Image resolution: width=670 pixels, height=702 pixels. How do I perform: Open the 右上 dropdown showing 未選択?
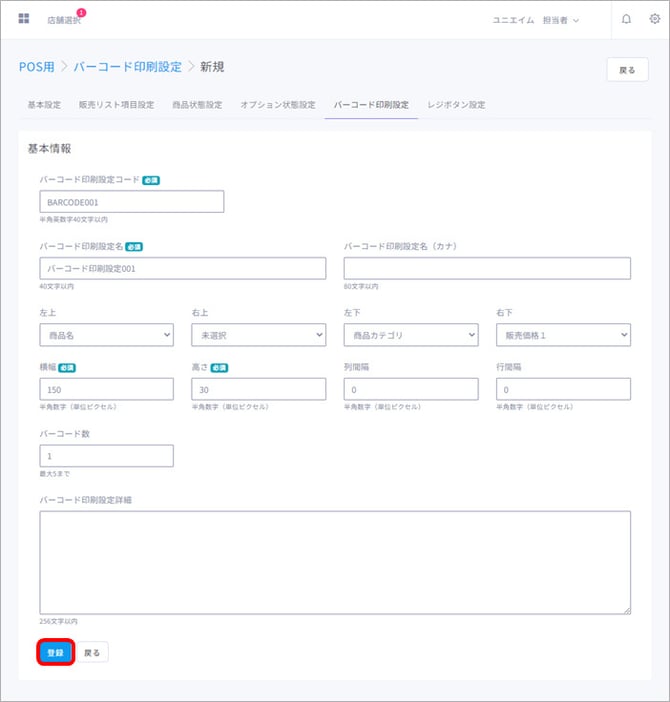click(258, 335)
